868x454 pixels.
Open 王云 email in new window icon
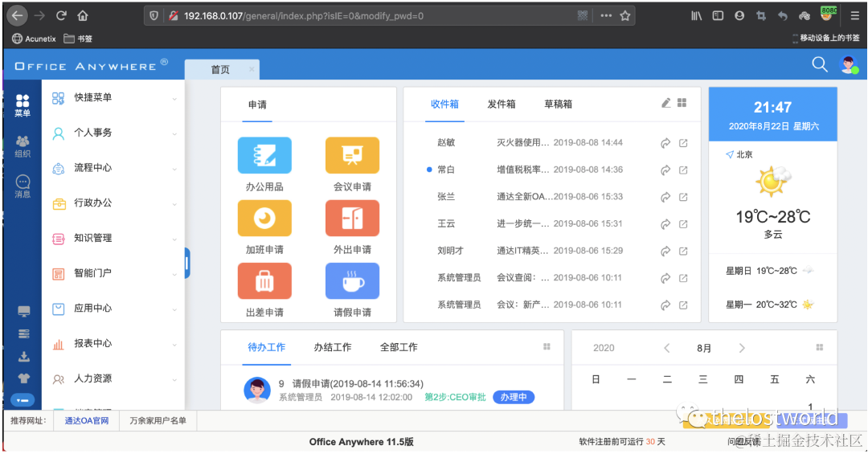pos(683,224)
